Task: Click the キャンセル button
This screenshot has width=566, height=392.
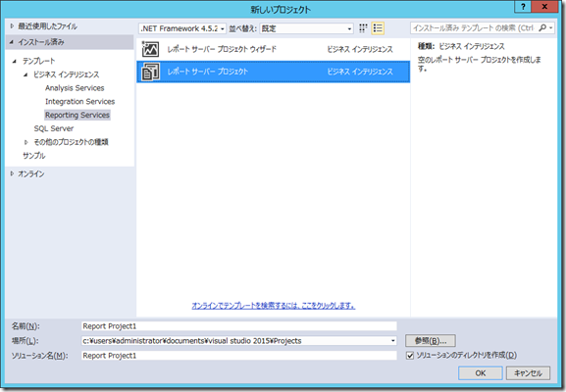Action: (528, 373)
